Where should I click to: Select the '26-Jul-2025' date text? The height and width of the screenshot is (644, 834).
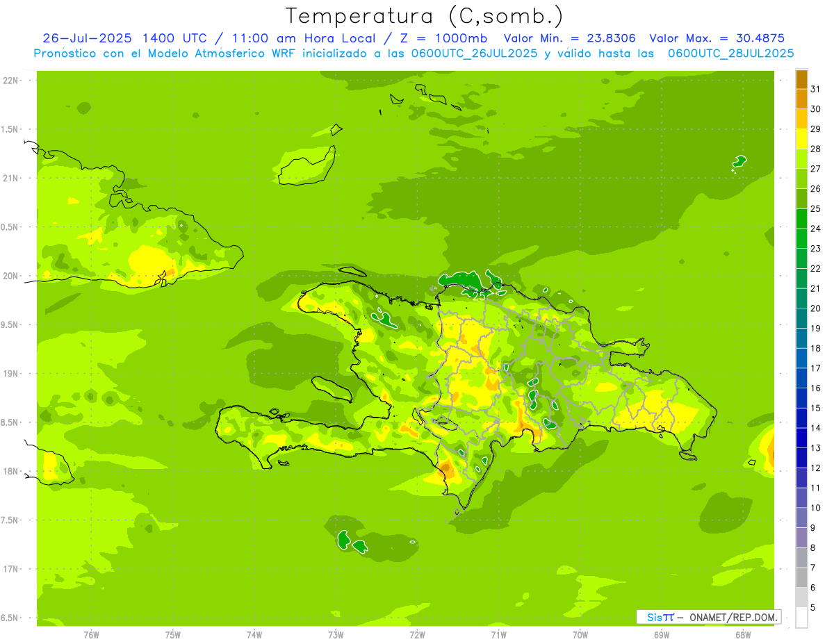point(89,38)
